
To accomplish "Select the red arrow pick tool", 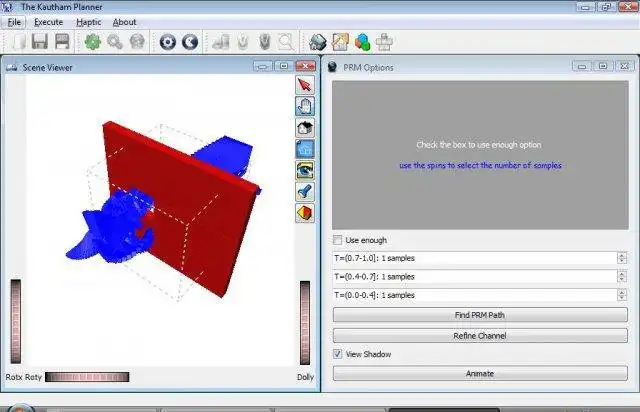I will tap(305, 85).
